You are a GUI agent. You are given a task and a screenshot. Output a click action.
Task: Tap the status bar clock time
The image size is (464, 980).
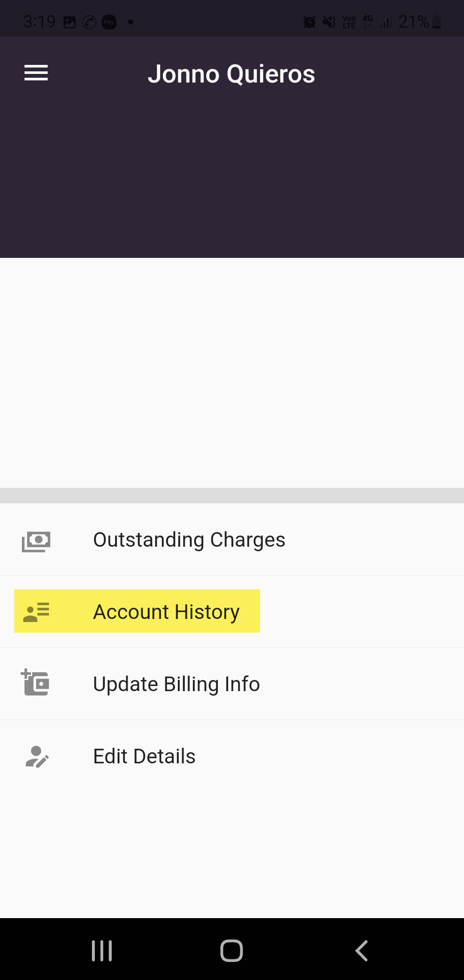39,21
